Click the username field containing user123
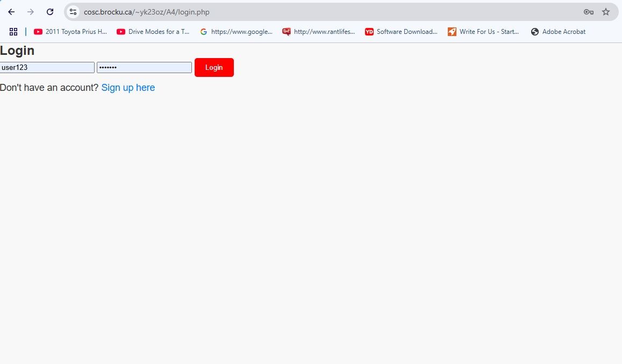 (x=47, y=67)
